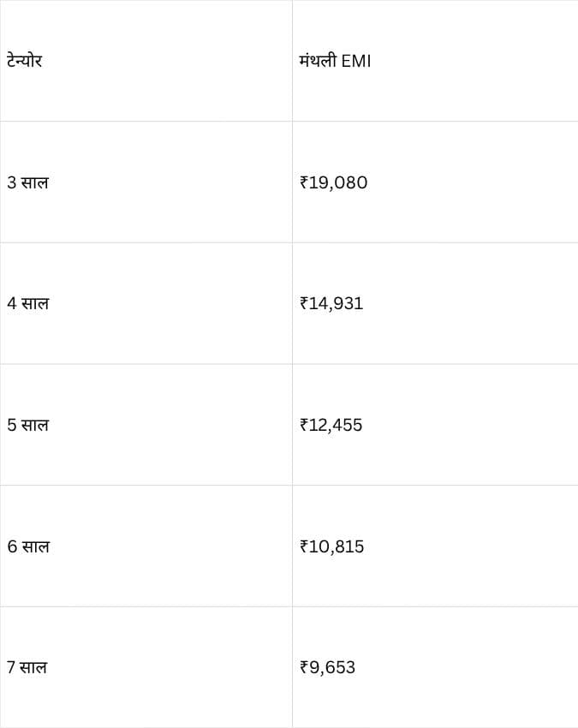
Task: Click the digit 3 in first tenure row
Action: 12,182
